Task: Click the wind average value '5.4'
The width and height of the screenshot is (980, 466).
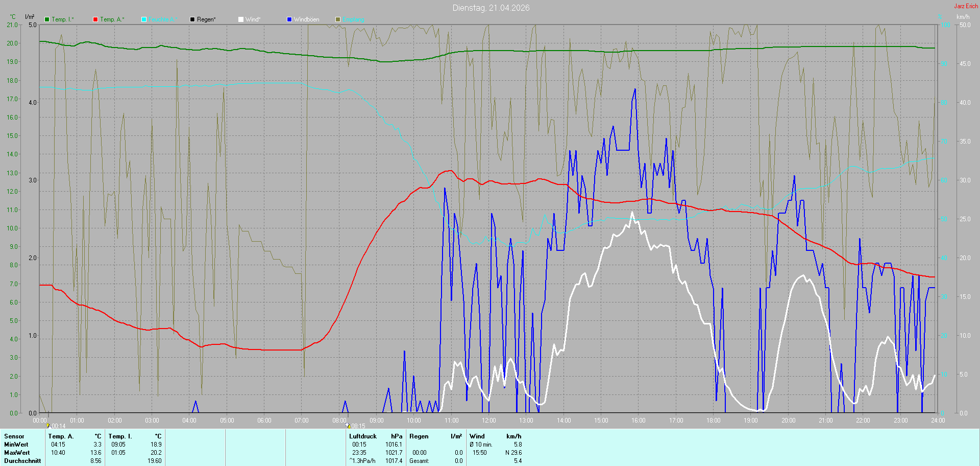Action: point(518,461)
